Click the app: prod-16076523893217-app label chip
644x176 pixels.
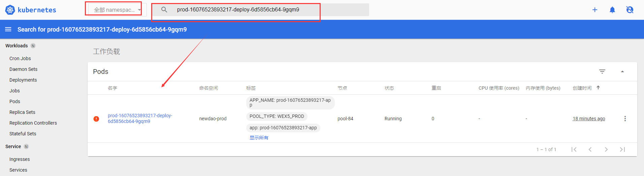[283, 128]
